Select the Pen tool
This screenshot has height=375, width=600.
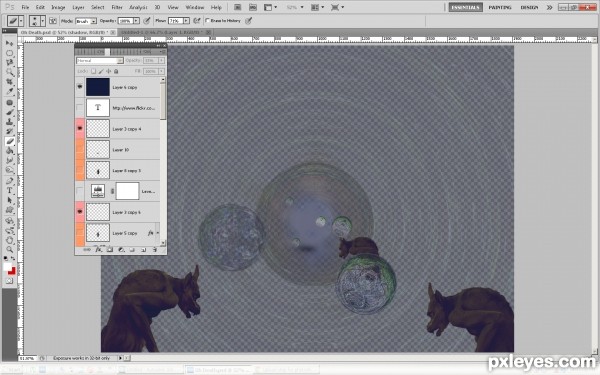click(10, 181)
